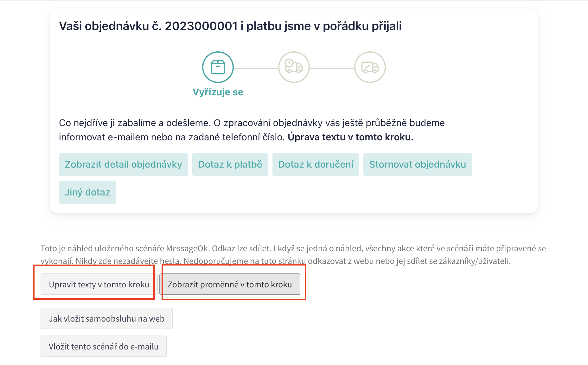This screenshot has width=588, height=365.
Task: Click note text 'Toto je náhled uloženého scénáře MessageOk'
Action: (x=125, y=248)
